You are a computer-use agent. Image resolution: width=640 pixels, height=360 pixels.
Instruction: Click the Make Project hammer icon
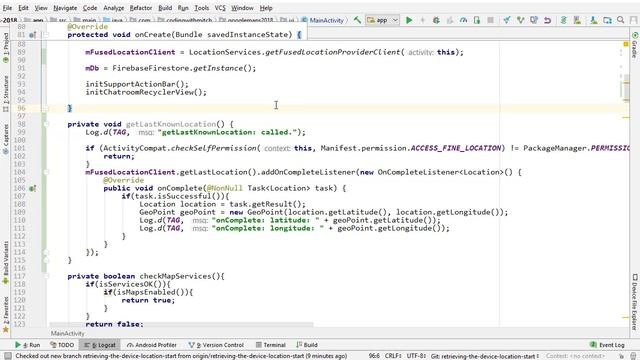pos(358,20)
